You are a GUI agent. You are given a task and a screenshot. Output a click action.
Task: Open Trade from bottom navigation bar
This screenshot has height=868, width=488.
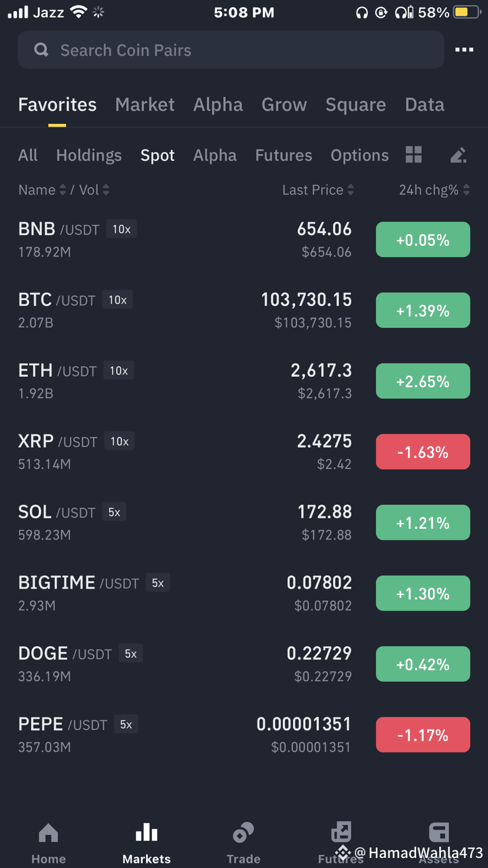click(x=243, y=843)
